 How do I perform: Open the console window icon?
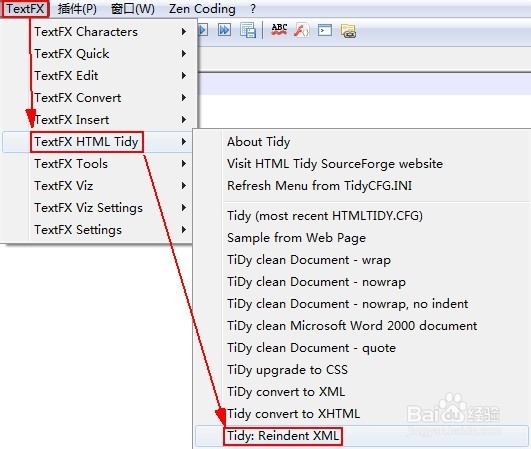coord(325,30)
